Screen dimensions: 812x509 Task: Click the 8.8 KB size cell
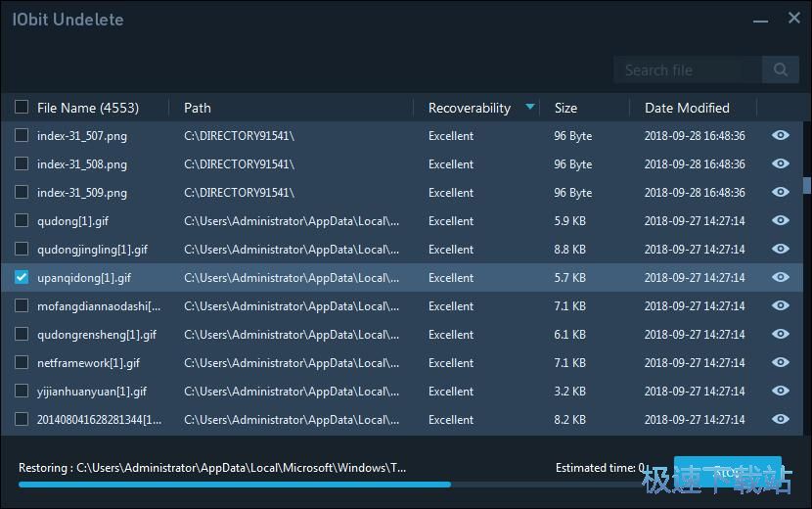[x=569, y=250]
